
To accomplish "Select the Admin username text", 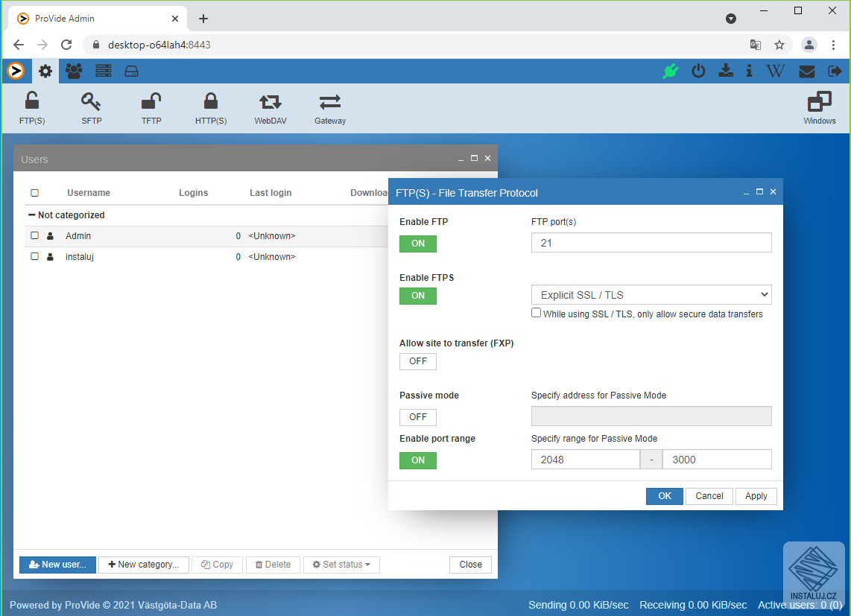I will point(78,235).
